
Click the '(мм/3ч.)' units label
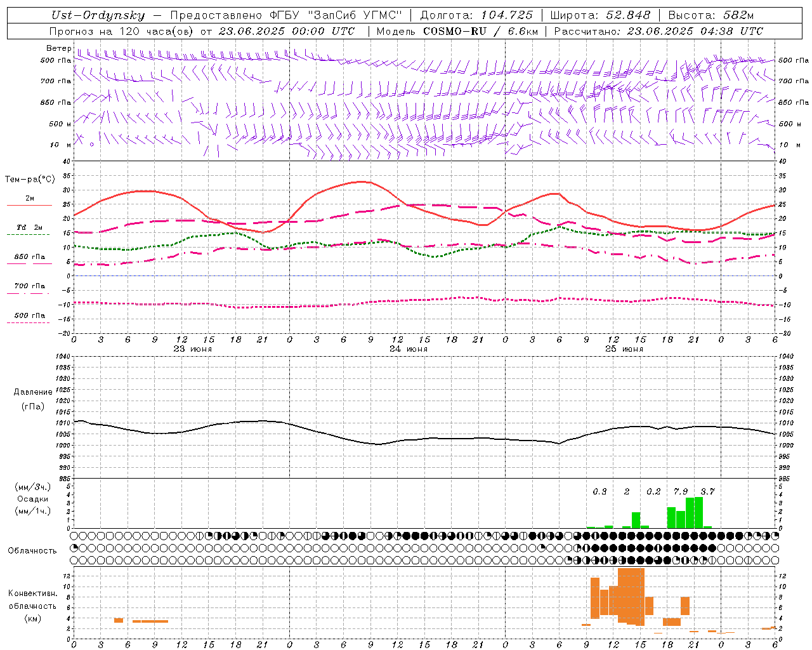click(x=32, y=487)
